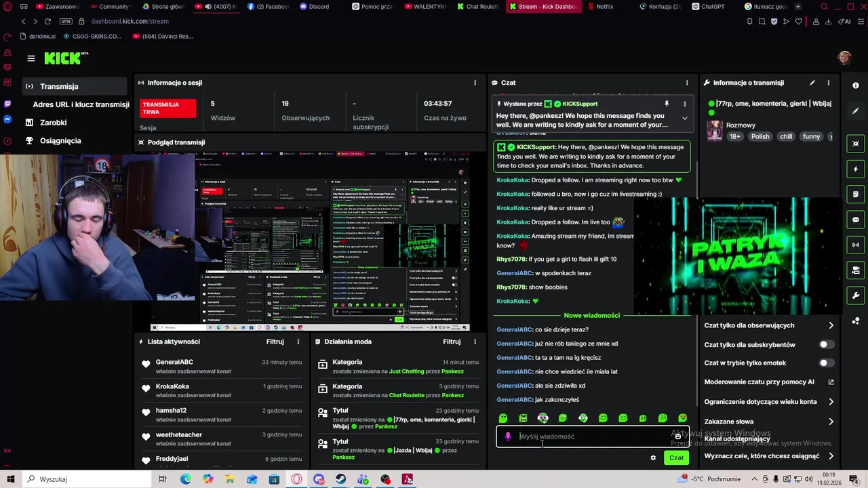
Task: Click the Just Chatting category link
Action: point(406,371)
